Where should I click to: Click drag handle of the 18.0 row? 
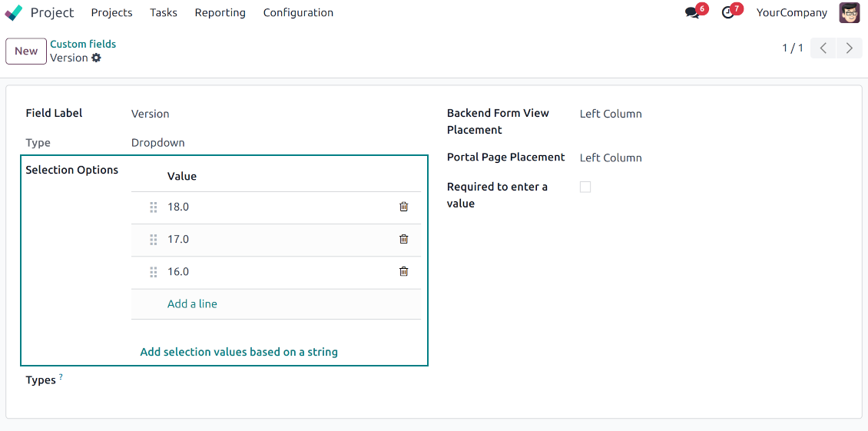(153, 207)
